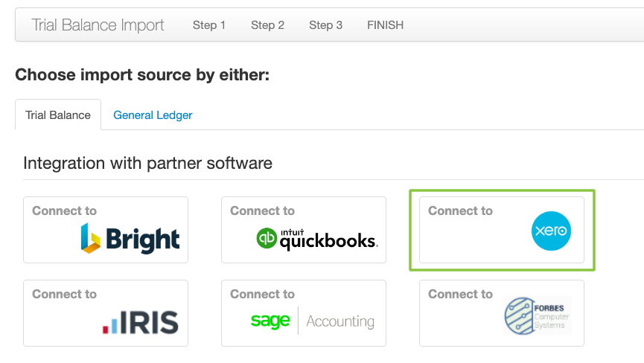
Task: Click the Trial Balance Import title
Action: pyautogui.click(x=98, y=25)
